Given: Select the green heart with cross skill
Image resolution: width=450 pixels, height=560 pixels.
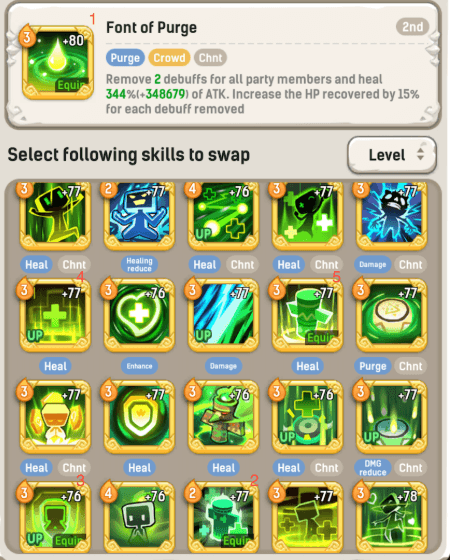Looking at the screenshot, I should [x=139, y=314].
